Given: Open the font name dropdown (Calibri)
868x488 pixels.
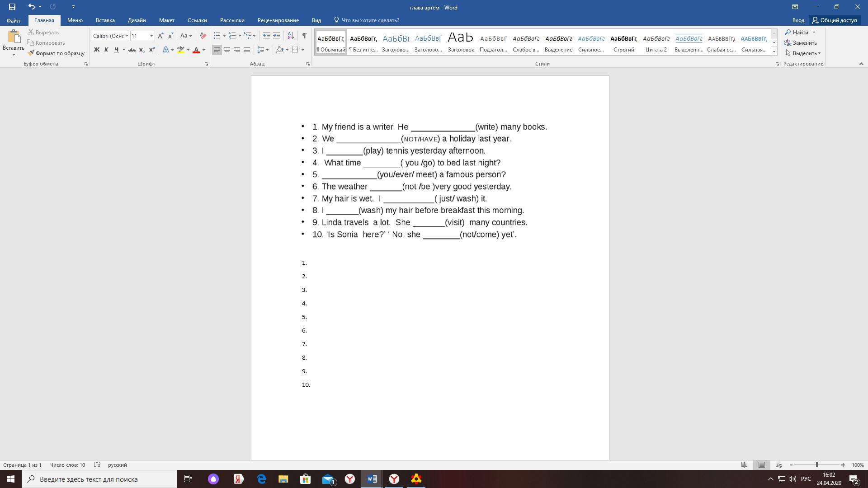Looking at the screenshot, I should pyautogui.click(x=127, y=36).
